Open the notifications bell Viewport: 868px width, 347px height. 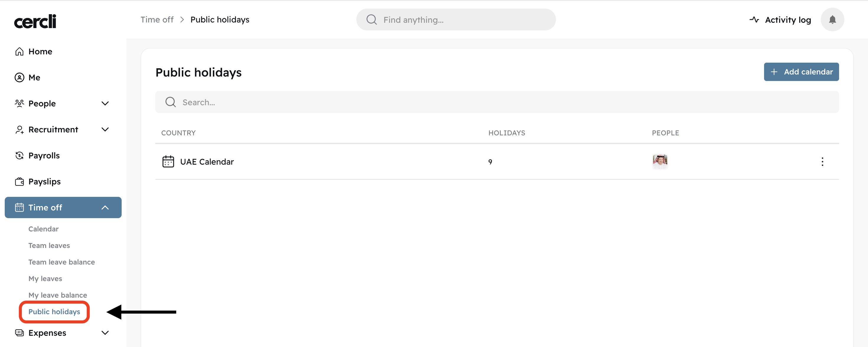click(x=832, y=20)
